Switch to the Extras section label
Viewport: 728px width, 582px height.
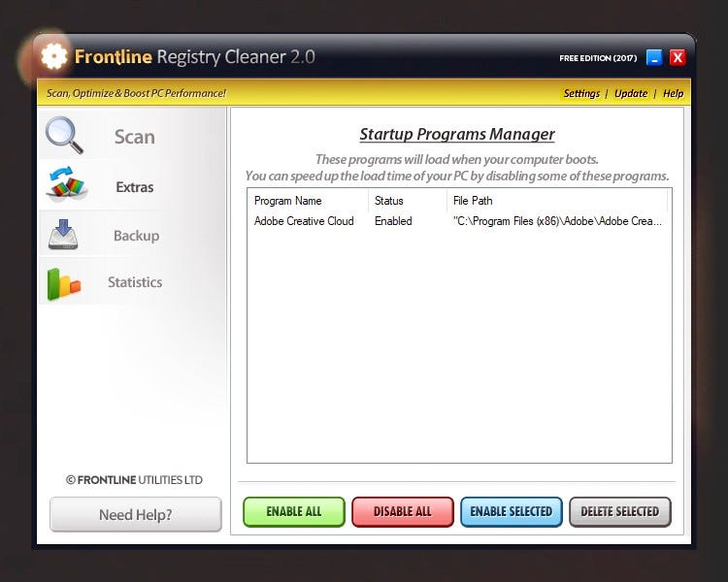point(135,187)
